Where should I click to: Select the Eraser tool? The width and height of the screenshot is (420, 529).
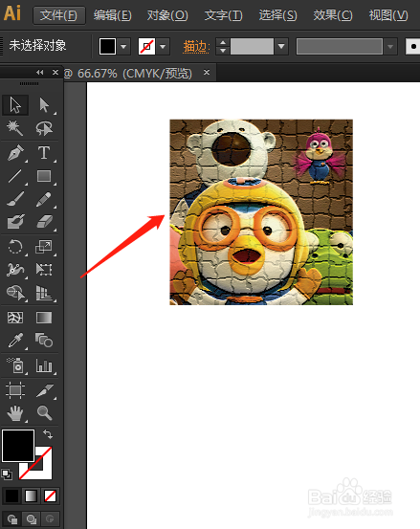coord(44,222)
